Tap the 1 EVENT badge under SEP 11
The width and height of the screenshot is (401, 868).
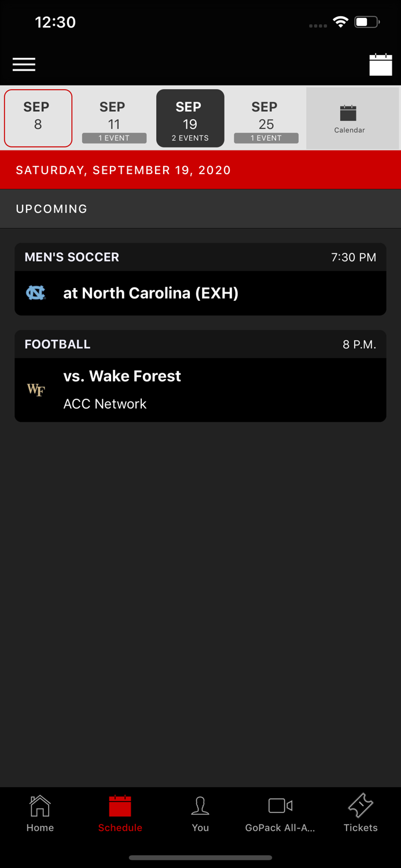(113, 138)
